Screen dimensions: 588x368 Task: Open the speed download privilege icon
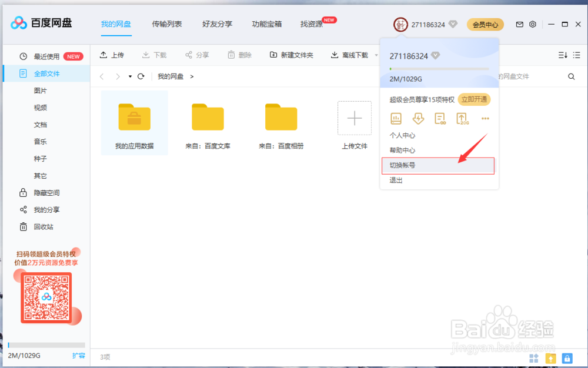[x=417, y=118]
